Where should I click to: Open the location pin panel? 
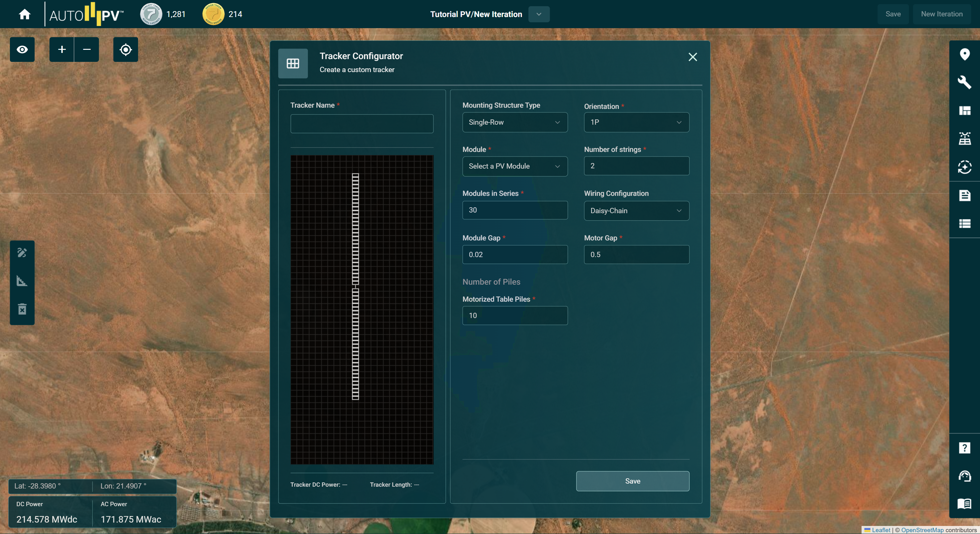(x=965, y=54)
